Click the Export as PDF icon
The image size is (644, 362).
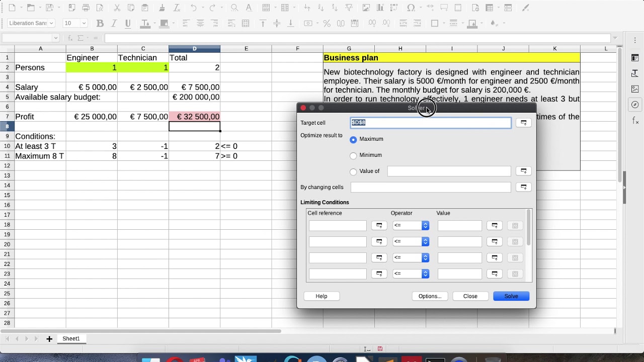click(x=71, y=8)
